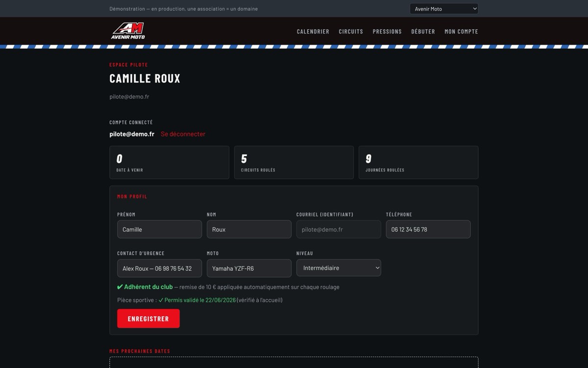Image resolution: width=588 pixels, height=368 pixels.
Task: Open the association selector dropdown
Action: point(444,9)
